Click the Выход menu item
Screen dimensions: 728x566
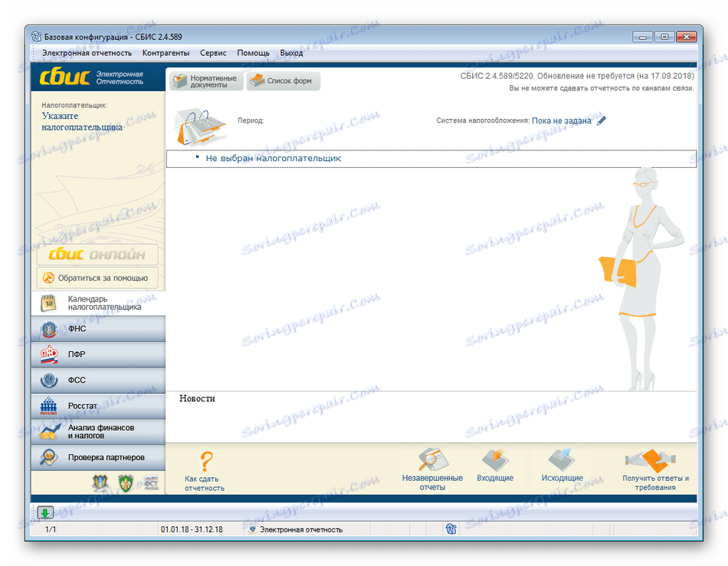point(291,53)
